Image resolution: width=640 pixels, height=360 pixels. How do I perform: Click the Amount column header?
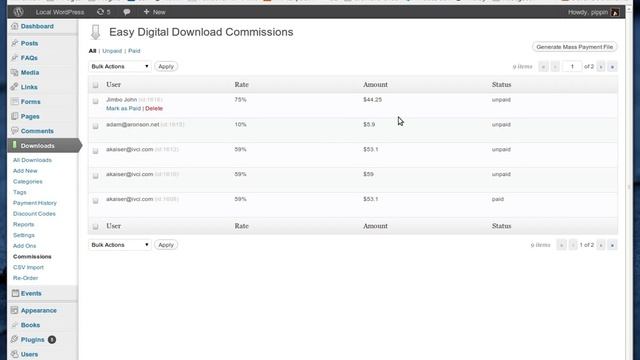[376, 85]
